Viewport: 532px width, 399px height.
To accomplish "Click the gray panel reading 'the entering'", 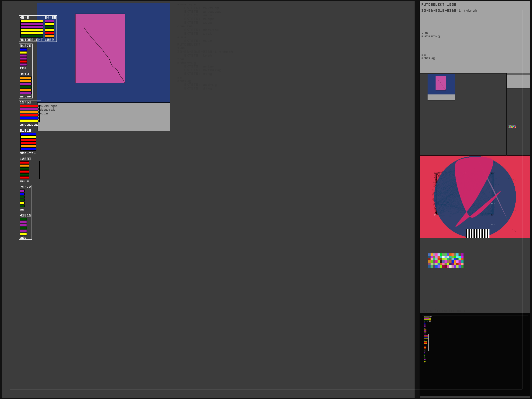I will click(x=474, y=40).
